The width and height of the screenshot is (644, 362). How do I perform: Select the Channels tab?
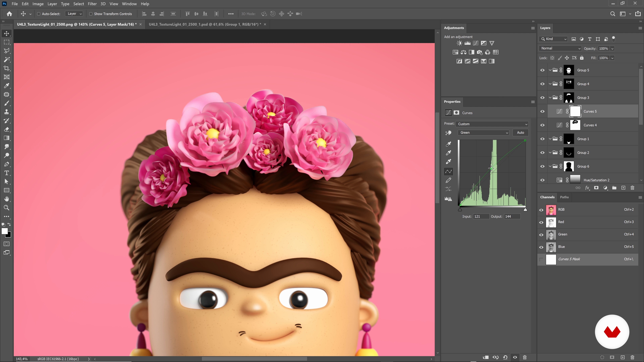(x=547, y=197)
